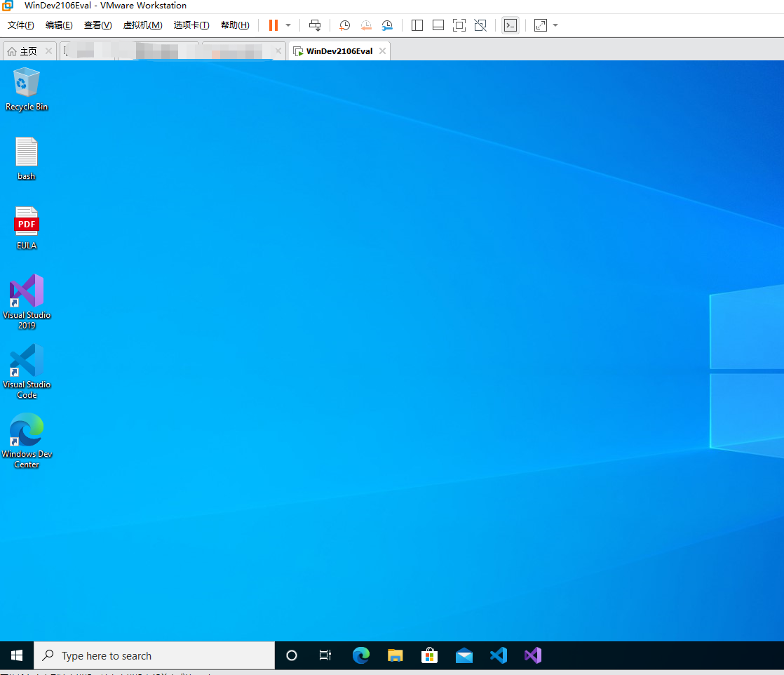The width and height of the screenshot is (784, 675).
Task: Take a snapshot of the virtual machine
Action: click(344, 25)
